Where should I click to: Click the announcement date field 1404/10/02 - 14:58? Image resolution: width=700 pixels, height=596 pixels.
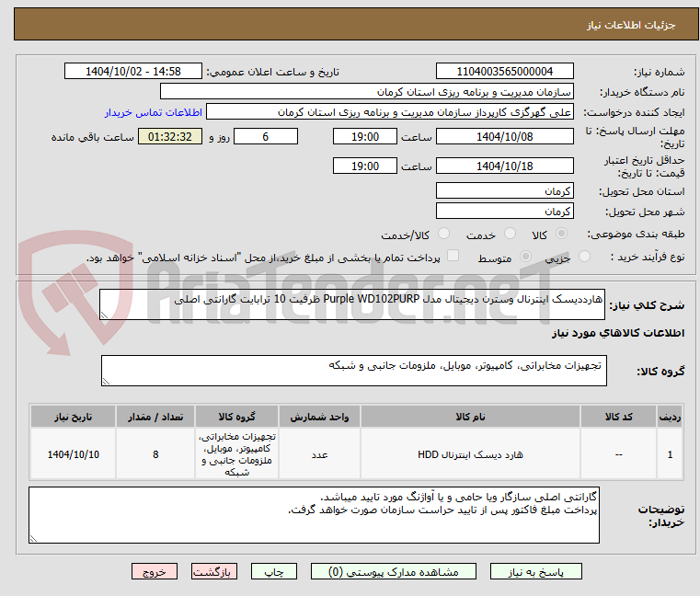tap(133, 72)
